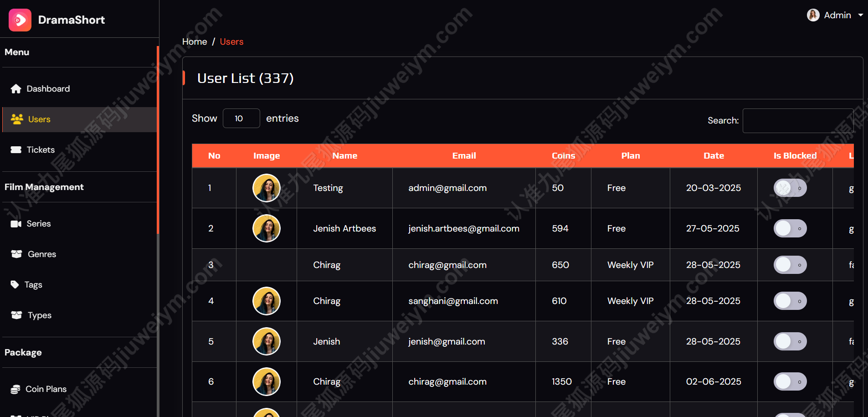Sort table by Is Blocked column

(x=795, y=156)
